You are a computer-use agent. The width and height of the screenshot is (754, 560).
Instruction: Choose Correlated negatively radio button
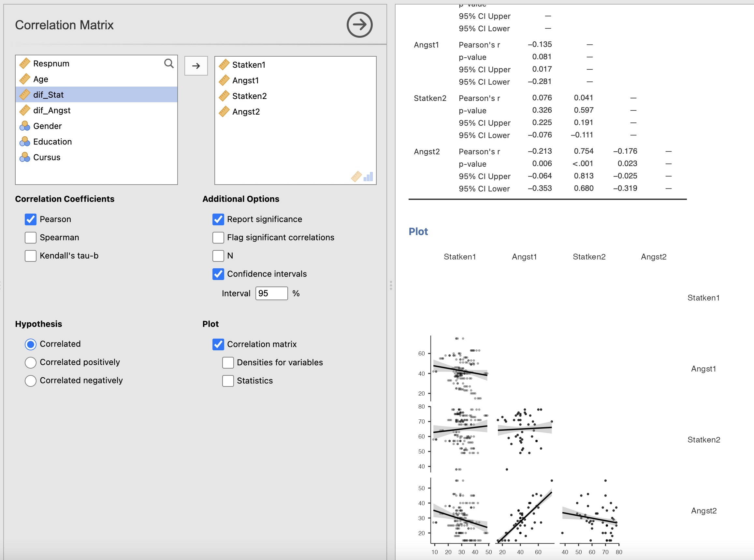[31, 381]
